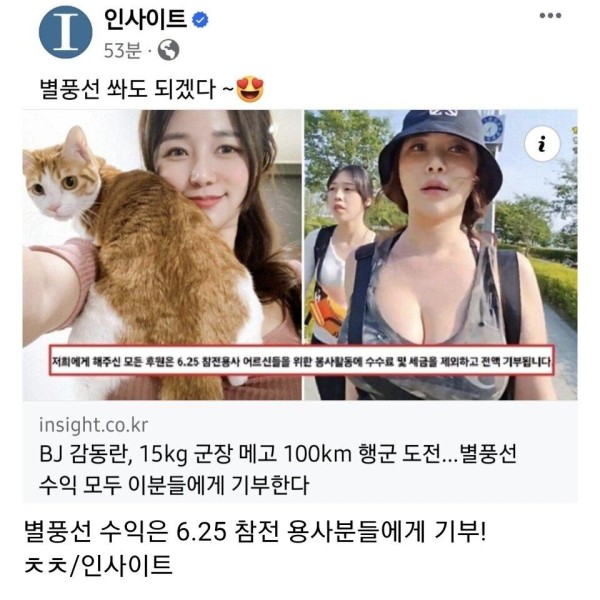The width and height of the screenshot is (600, 600).
Task: Click caption "별풍선 수익은 6.25 참전 용사분들에게 기부!"
Action: 255,532
